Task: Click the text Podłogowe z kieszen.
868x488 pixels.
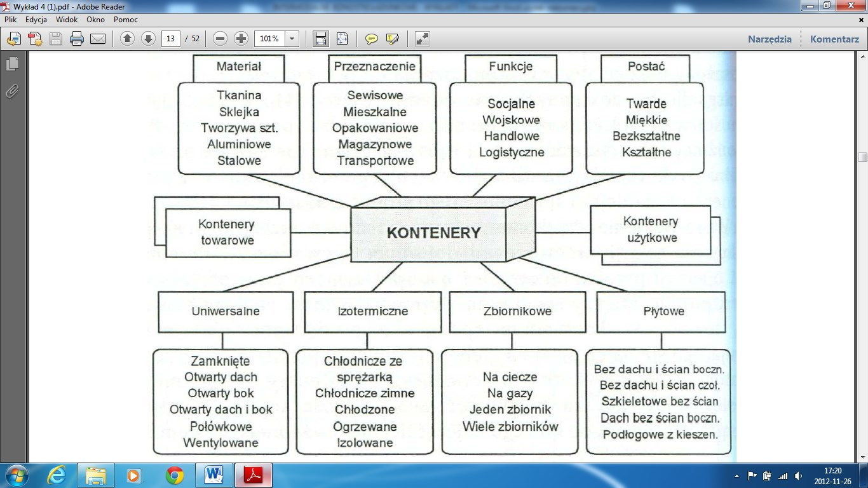Action: 660,435
